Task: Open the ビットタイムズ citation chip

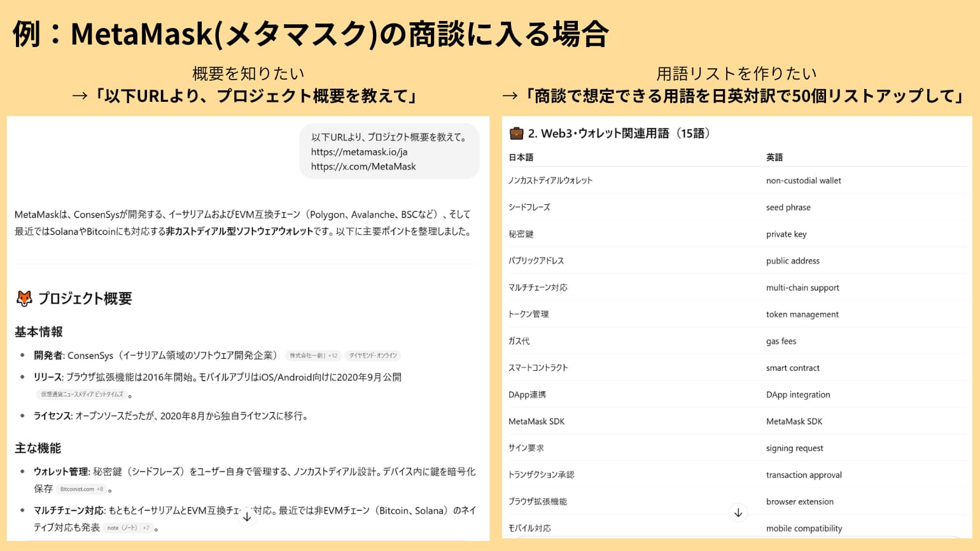Action: tap(82, 394)
